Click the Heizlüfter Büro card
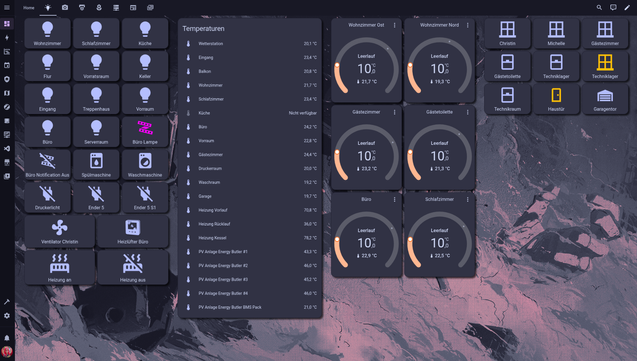Screen dimensions: 637x361 tap(133, 231)
